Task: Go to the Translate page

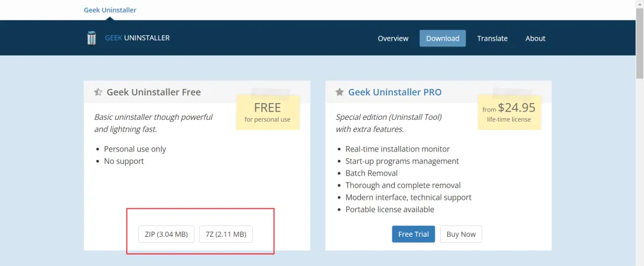Action: pos(492,38)
